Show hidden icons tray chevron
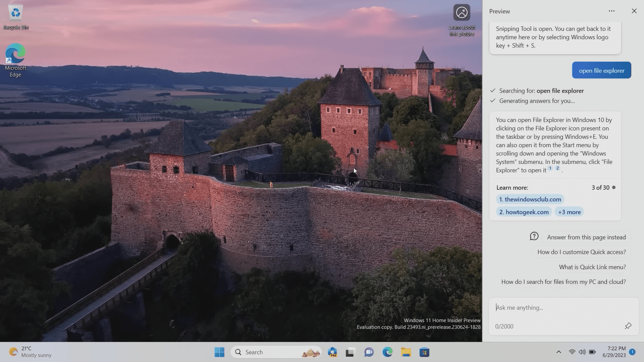 tap(558, 352)
